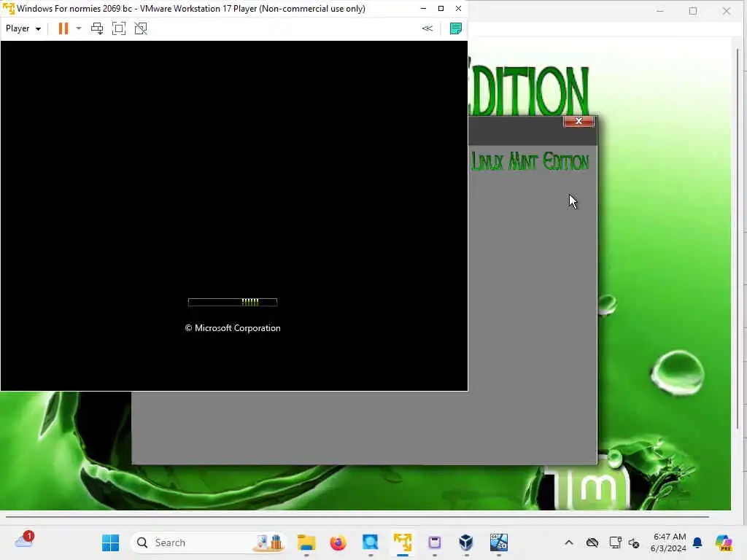Image resolution: width=747 pixels, height=560 pixels.
Task: Open the blue magnifier app in taskbar
Action: pos(370,542)
